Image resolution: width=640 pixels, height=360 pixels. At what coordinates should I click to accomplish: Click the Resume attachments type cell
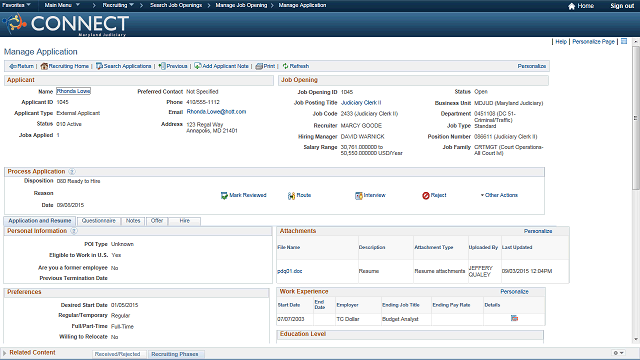[x=440, y=271]
